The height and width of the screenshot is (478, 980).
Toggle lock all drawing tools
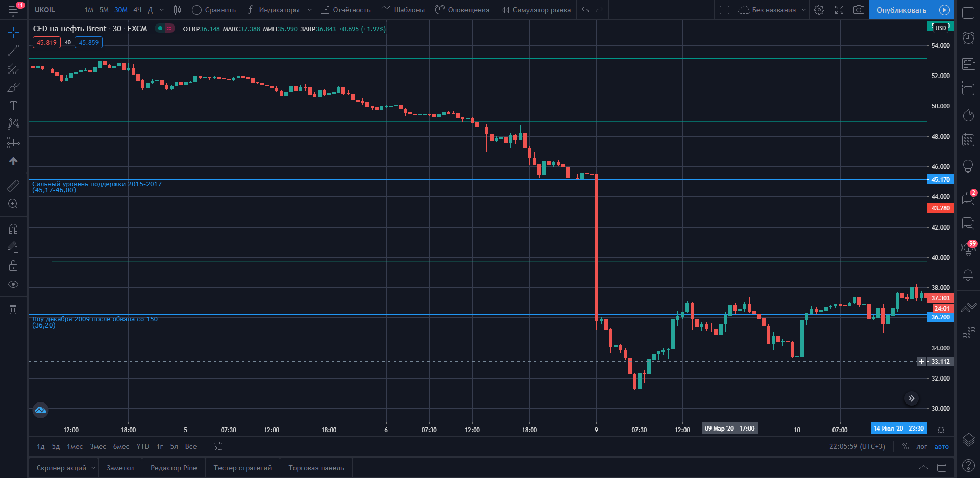13,266
